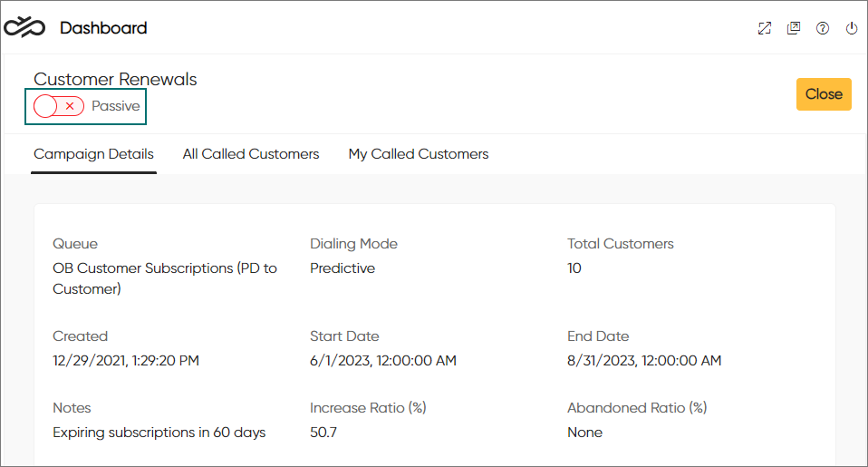Click the Dashboard title text
Viewport: 868px width, 467px height.
point(103,28)
